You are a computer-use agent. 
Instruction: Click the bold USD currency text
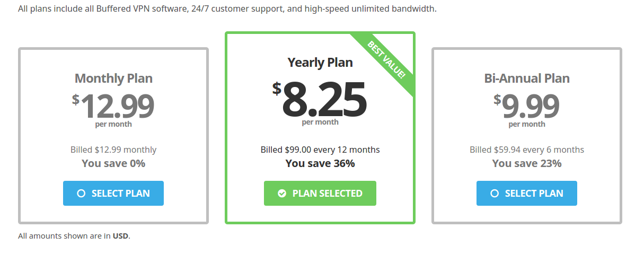120,236
